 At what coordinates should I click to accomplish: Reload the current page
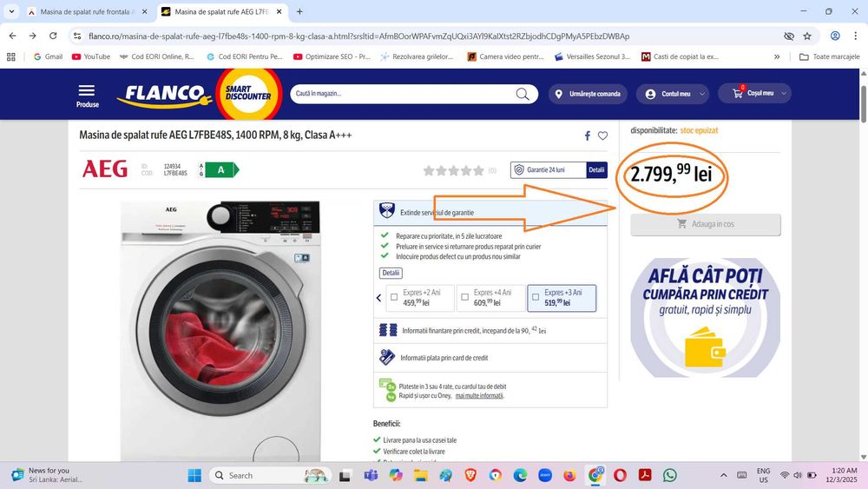click(53, 36)
